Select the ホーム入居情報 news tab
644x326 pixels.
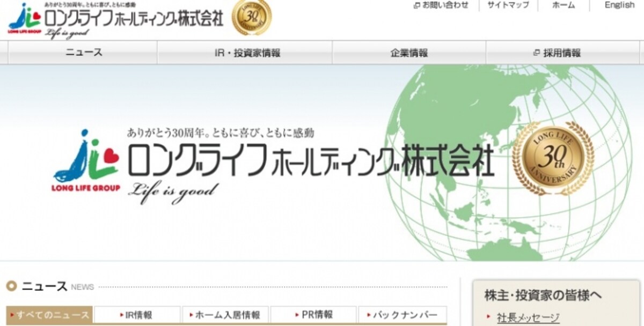(x=225, y=315)
